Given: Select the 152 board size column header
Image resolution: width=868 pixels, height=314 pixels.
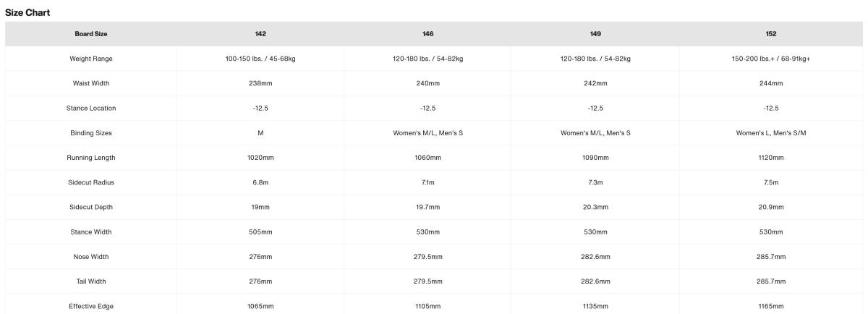Looking at the screenshot, I should click(x=771, y=34).
